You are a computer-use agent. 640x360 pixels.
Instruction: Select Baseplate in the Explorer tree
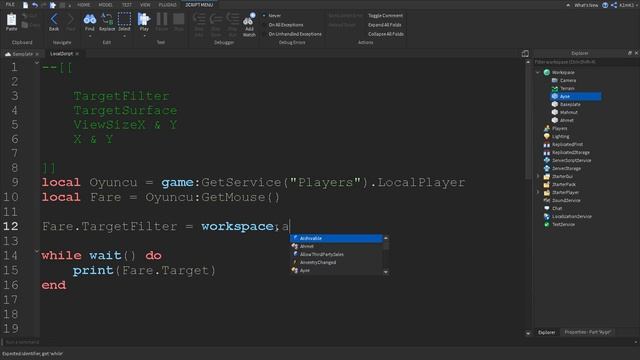(570, 104)
